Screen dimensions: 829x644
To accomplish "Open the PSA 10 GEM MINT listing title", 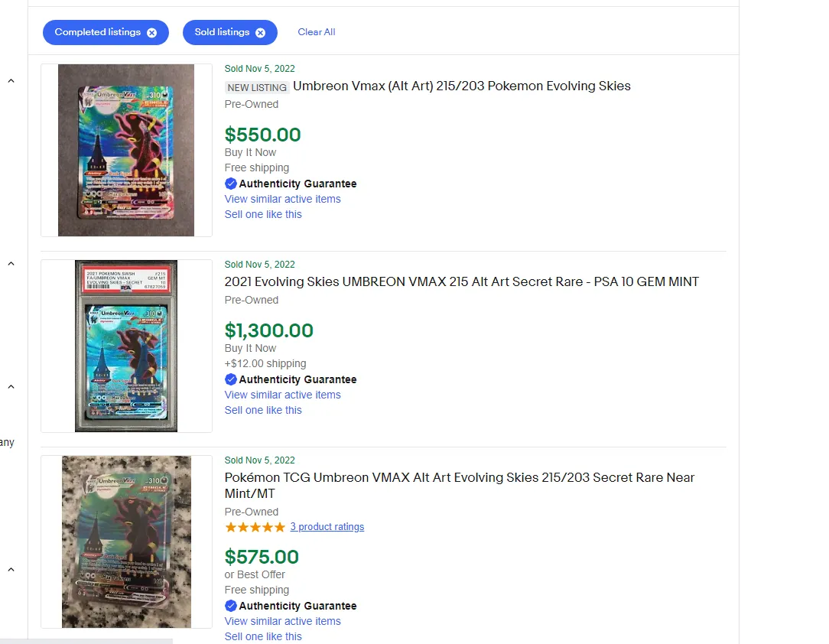I will (462, 281).
